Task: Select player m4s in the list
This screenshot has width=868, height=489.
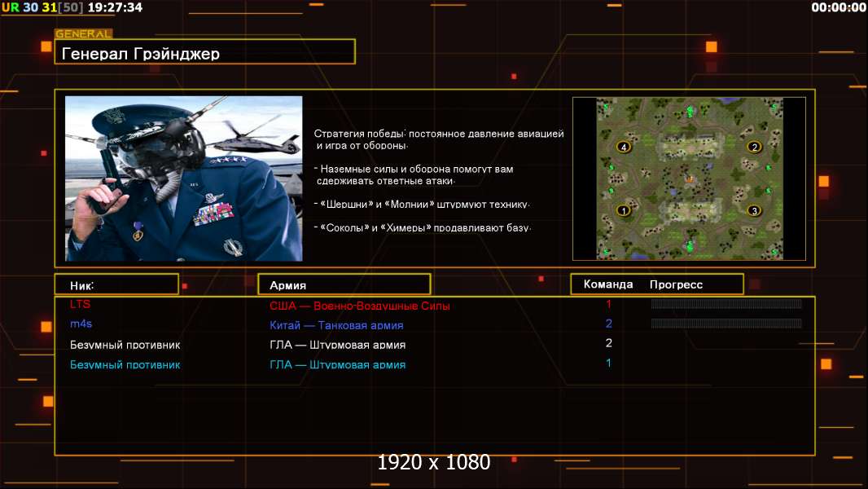Action: point(81,324)
